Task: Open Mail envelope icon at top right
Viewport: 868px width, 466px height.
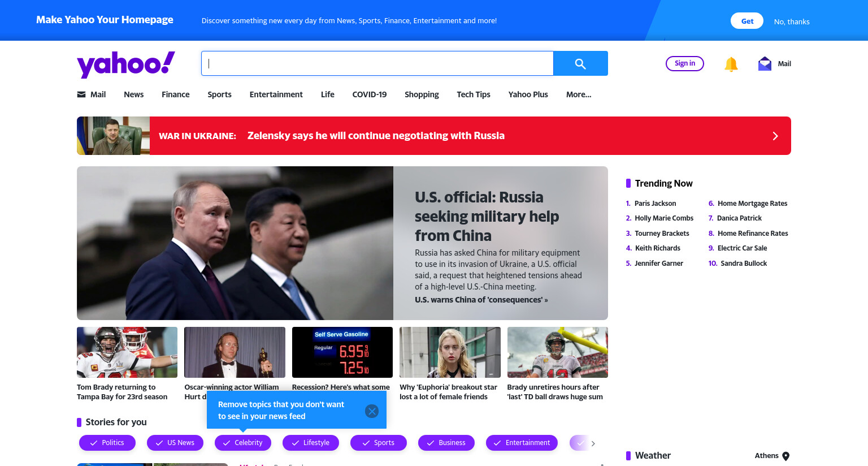Action: click(765, 63)
